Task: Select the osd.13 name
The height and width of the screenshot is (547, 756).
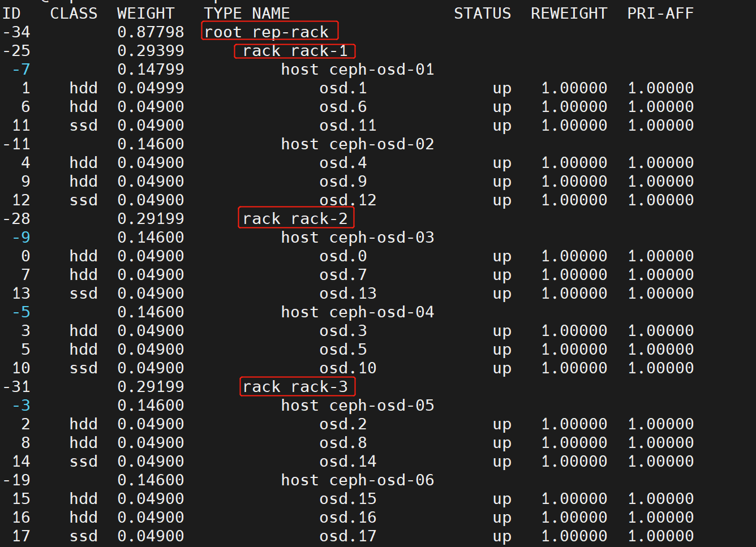Action: click(x=347, y=294)
